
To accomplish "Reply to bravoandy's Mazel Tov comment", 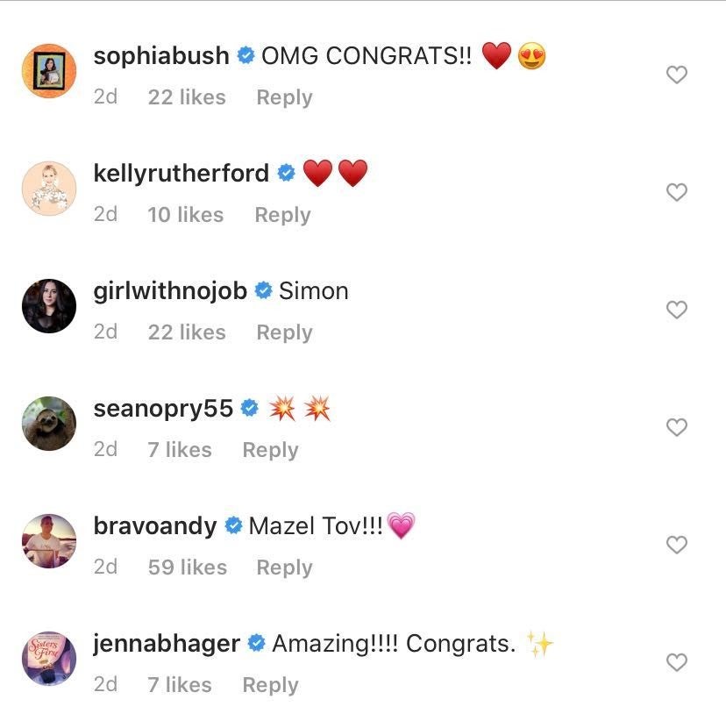I will point(284,567).
